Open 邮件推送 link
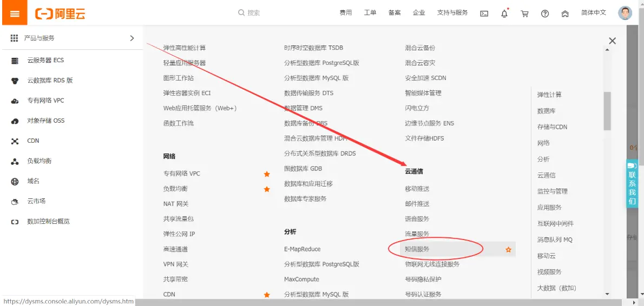The image size is (644, 306). pyautogui.click(x=417, y=204)
